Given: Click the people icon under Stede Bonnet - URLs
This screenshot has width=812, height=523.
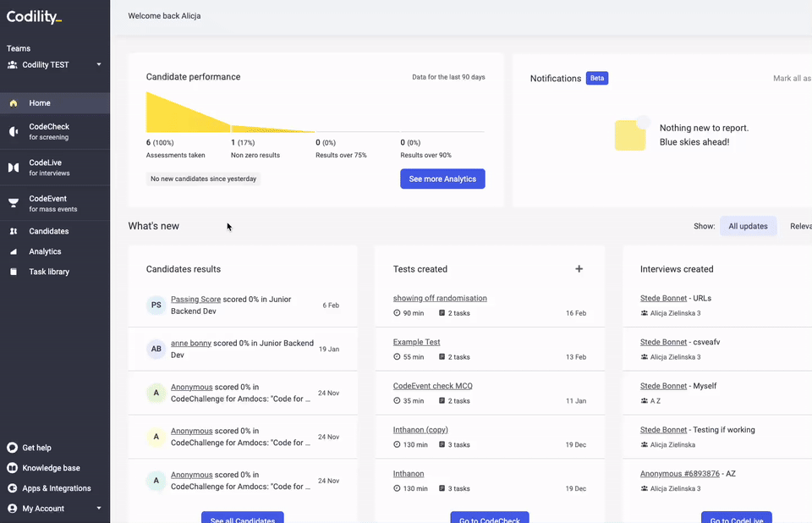Looking at the screenshot, I should (645, 313).
